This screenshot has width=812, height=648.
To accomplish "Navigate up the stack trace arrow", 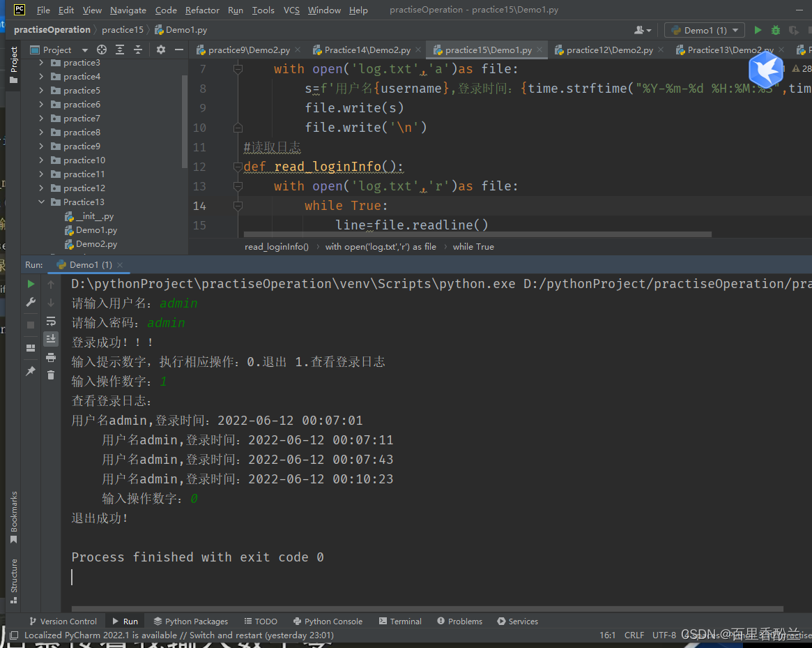I will point(51,284).
